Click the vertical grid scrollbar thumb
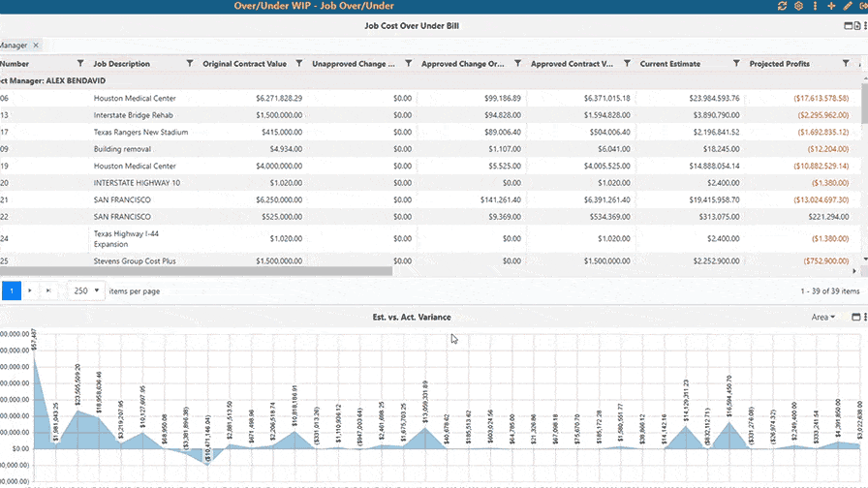This screenshot has height=488, width=868. point(865,103)
